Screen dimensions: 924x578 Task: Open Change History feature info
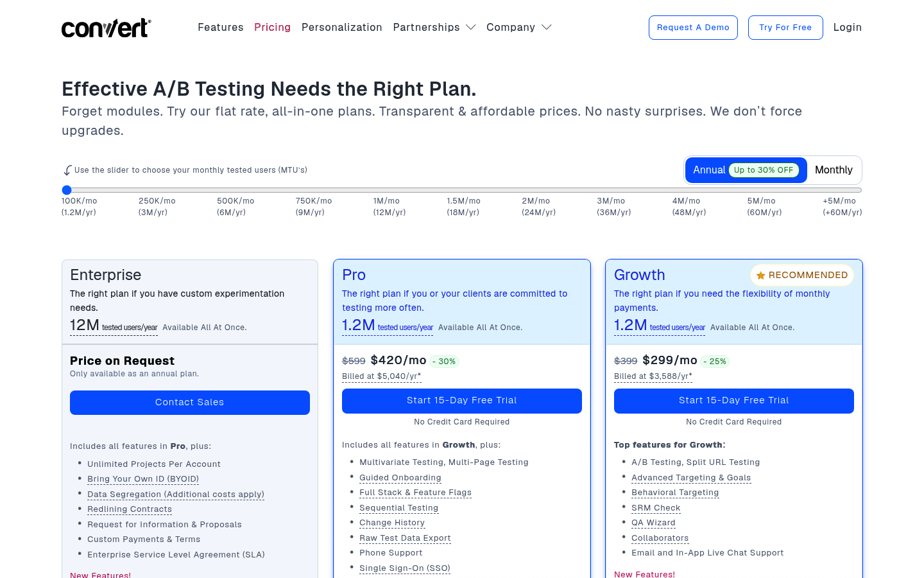(x=392, y=523)
